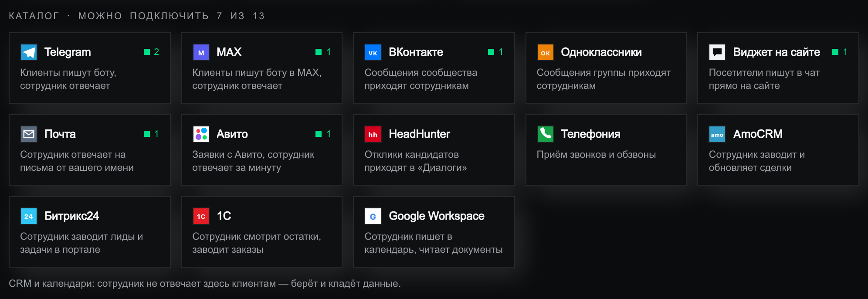Viewport: 868px width, 299px height.
Task: Open the Одноклассники card title
Action: coord(601,52)
